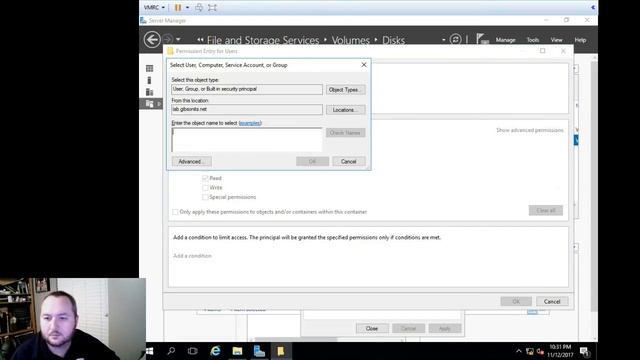640x360 pixels.
Task: Click Cancel in Select User dialog
Action: point(349,161)
